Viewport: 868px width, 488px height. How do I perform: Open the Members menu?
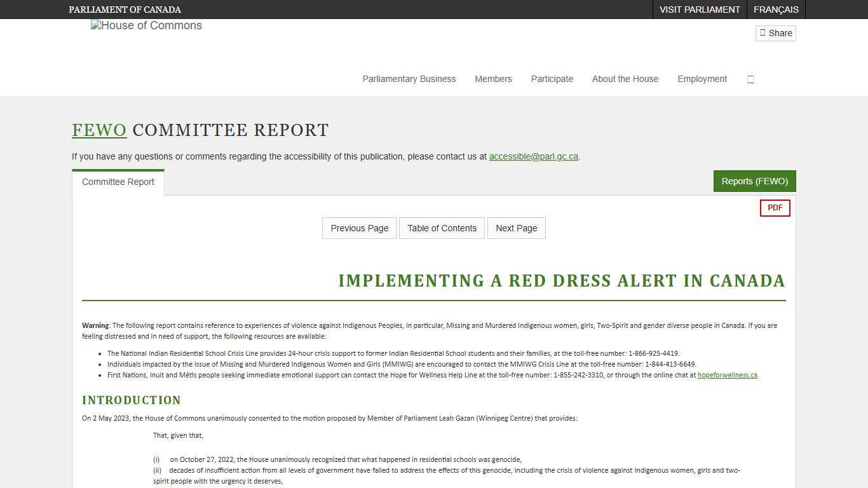(493, 79)
